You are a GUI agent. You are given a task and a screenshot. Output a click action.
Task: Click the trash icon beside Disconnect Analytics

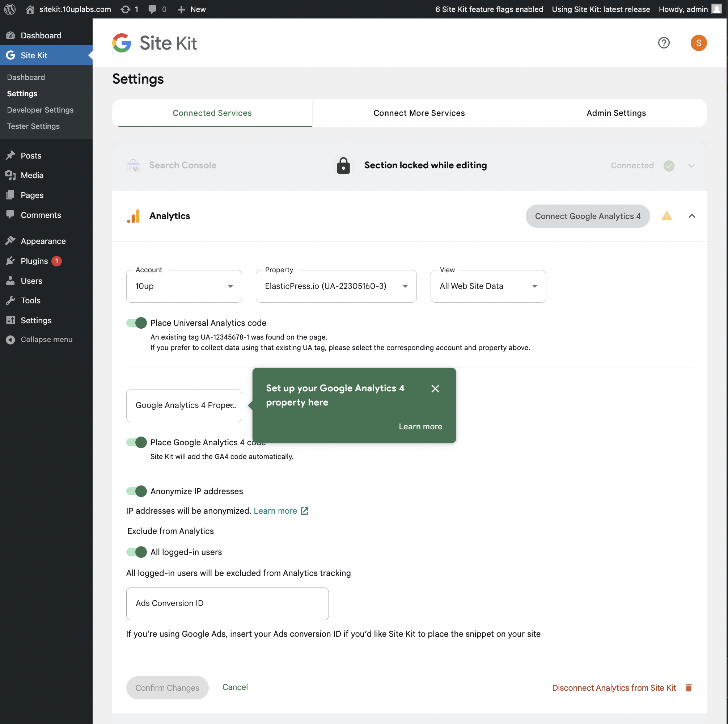689,687
